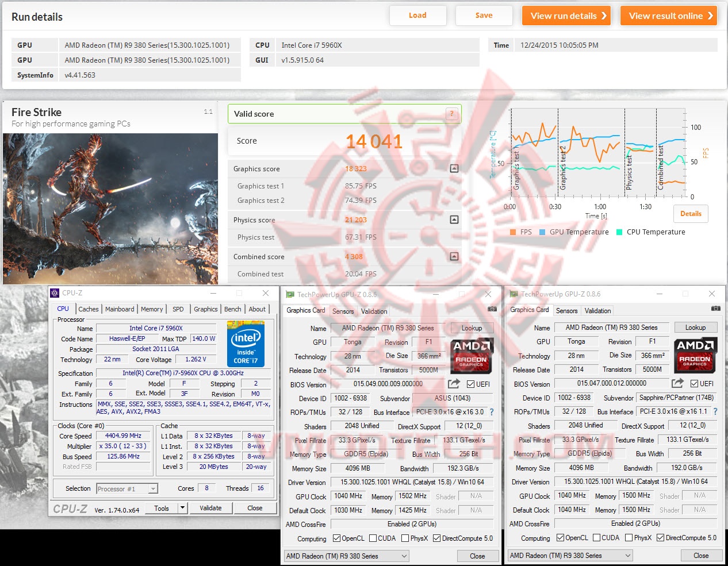This screenshot has height=566, width=728.
Task: Click the Tools button in CPU-Z
Action: [162, 508]
